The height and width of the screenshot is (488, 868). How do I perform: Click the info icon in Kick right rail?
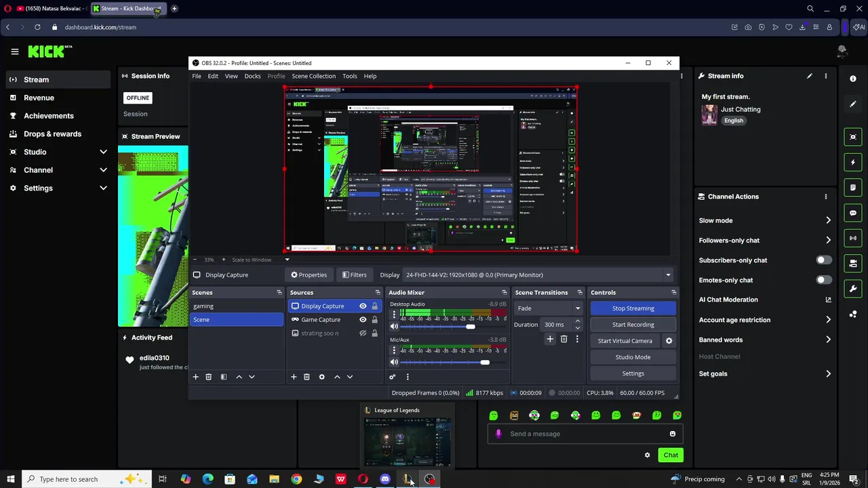click(853, 79)
